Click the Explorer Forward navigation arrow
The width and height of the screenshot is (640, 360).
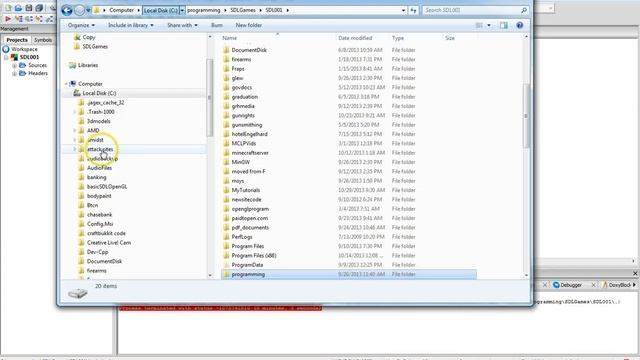pos(80,10)
